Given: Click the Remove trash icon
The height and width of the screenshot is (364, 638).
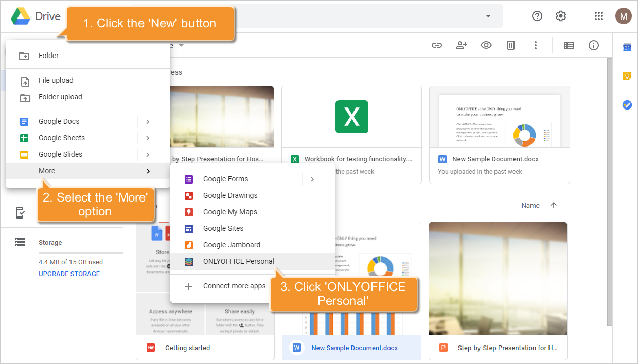Looking at the screenshot, I should pyautogui.click(x=511, y=45).
